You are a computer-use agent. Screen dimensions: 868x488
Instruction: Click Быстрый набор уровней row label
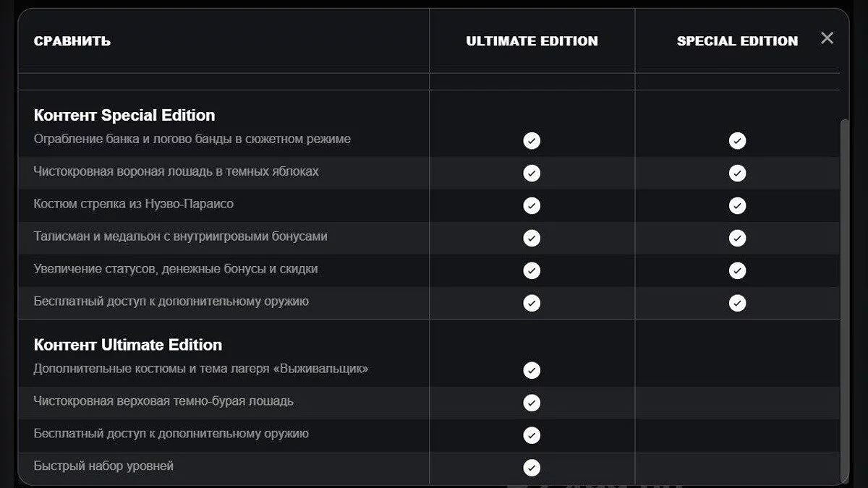coord(103,466)
